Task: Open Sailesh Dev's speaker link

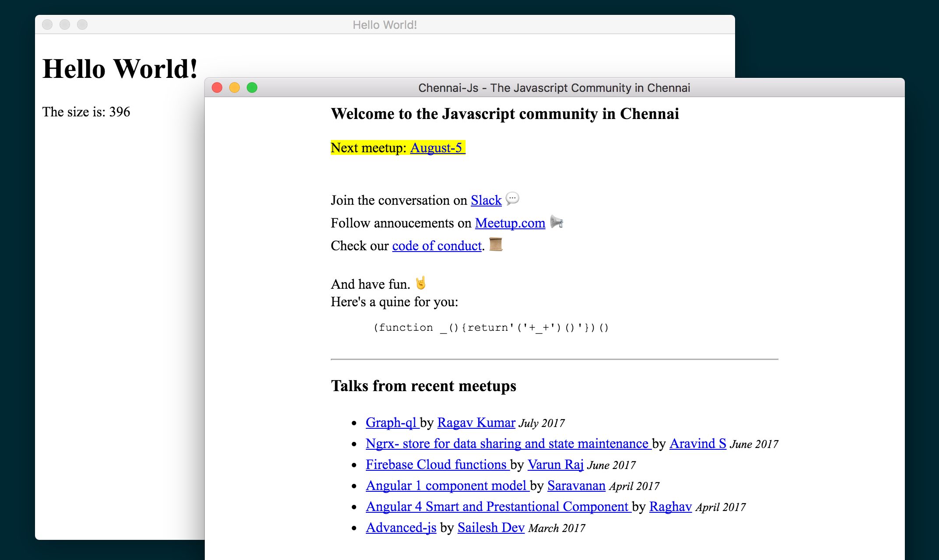Action: click(491, 528)
